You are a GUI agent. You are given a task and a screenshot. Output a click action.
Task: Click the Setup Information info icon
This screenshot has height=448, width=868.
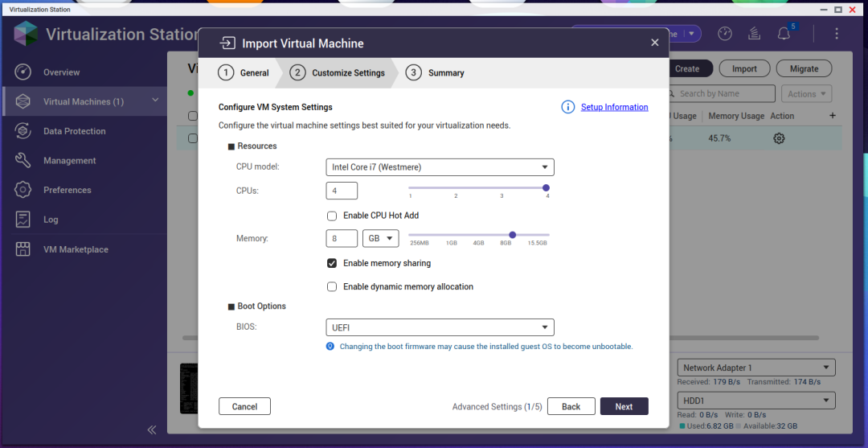[568, 107]
